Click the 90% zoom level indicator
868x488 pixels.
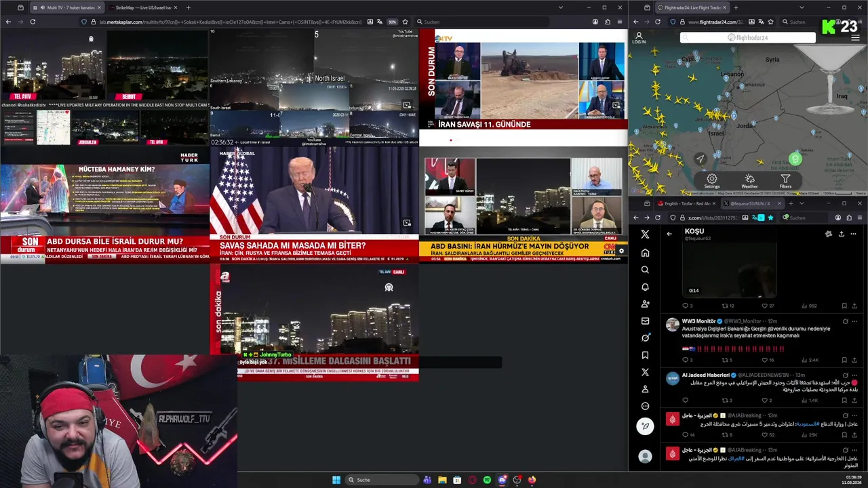click(392, 22)
